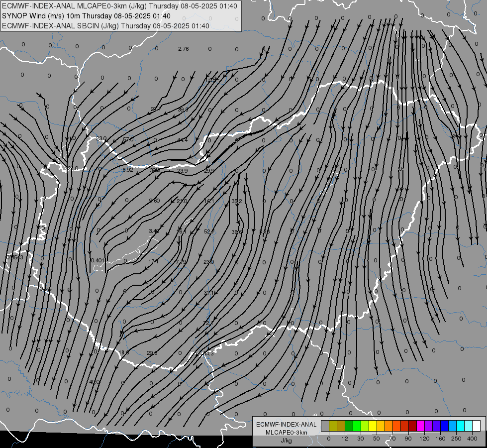Click the legend tick label 90
This screenshot has height=448, width=487.
408,439
